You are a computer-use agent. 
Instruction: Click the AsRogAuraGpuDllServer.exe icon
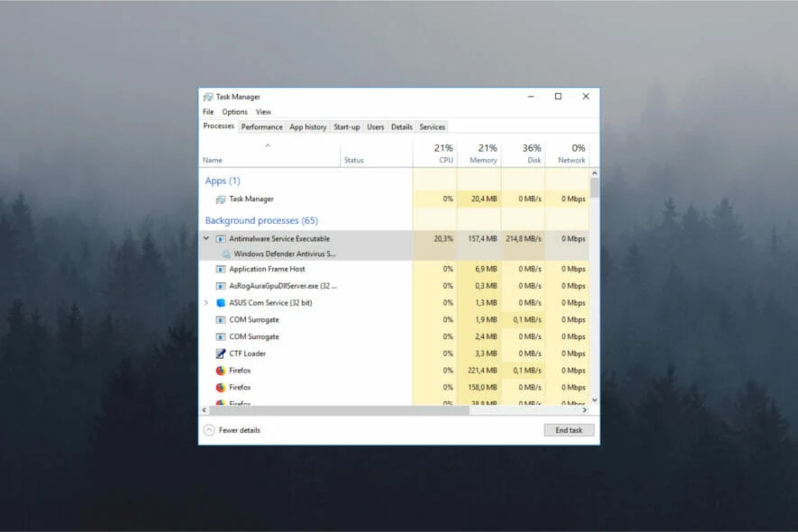[x=221, y=286]
